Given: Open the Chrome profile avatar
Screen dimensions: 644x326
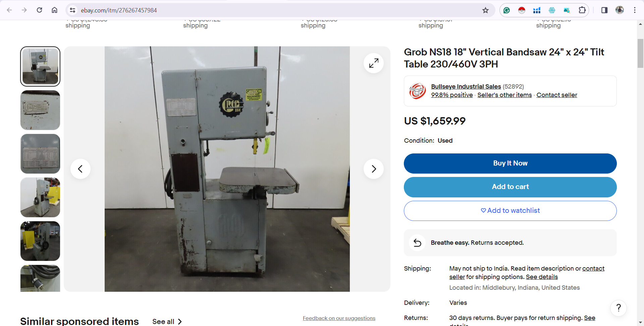Looking at the screenshot, I should [620, 10].
